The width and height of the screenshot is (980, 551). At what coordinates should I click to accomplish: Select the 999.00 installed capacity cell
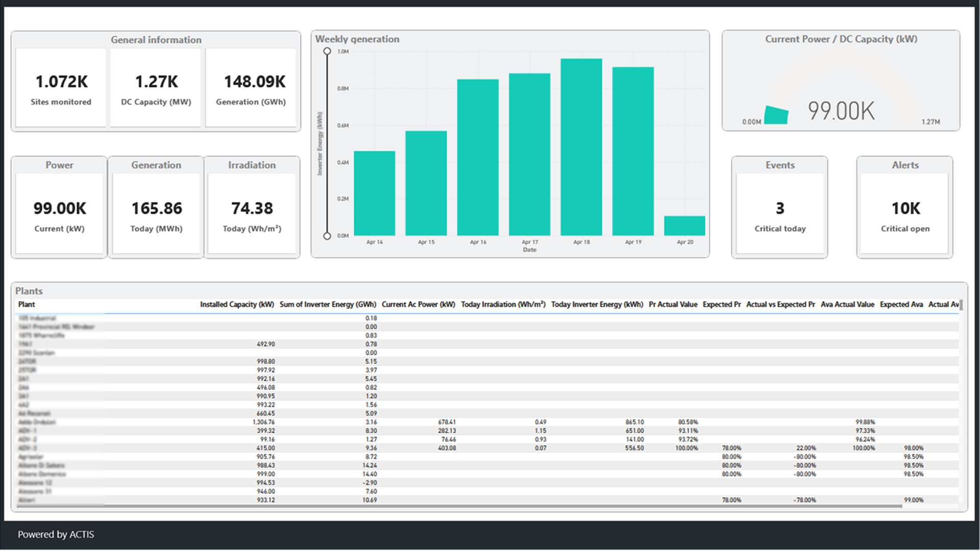tap(265, 474)
